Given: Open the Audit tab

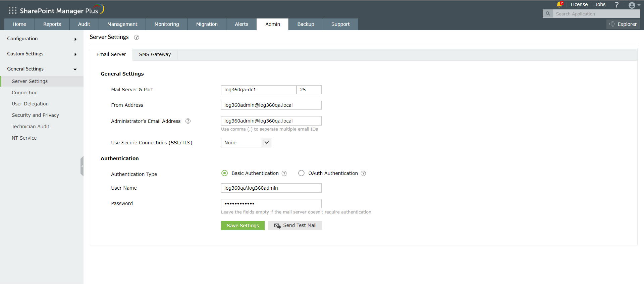Looking at the screenshot, I should tap(84, 24).
